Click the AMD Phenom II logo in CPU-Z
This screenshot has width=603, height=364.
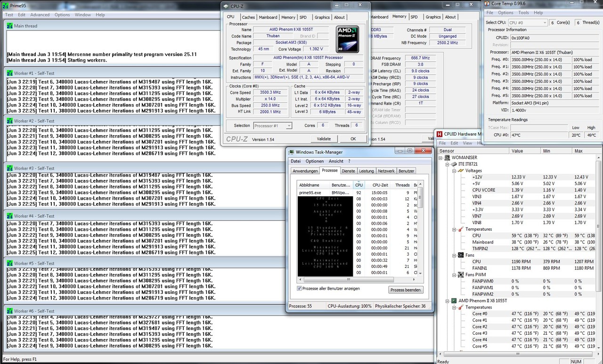[348, 40]
